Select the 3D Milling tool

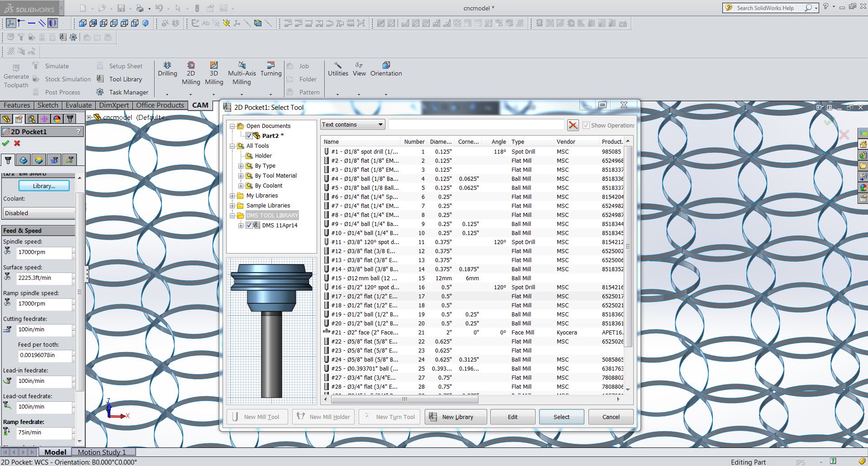tap(214, 72)
